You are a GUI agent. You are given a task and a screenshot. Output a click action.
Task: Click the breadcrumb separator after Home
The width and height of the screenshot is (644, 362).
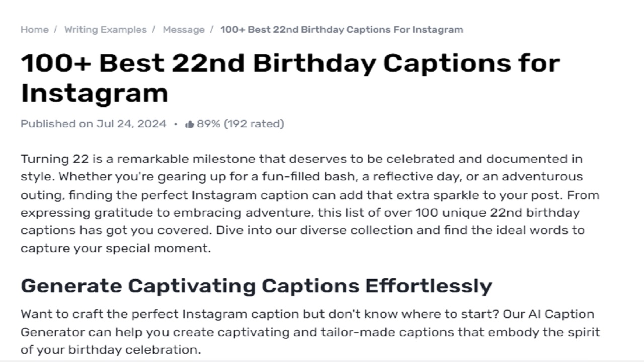pos(54,29)
